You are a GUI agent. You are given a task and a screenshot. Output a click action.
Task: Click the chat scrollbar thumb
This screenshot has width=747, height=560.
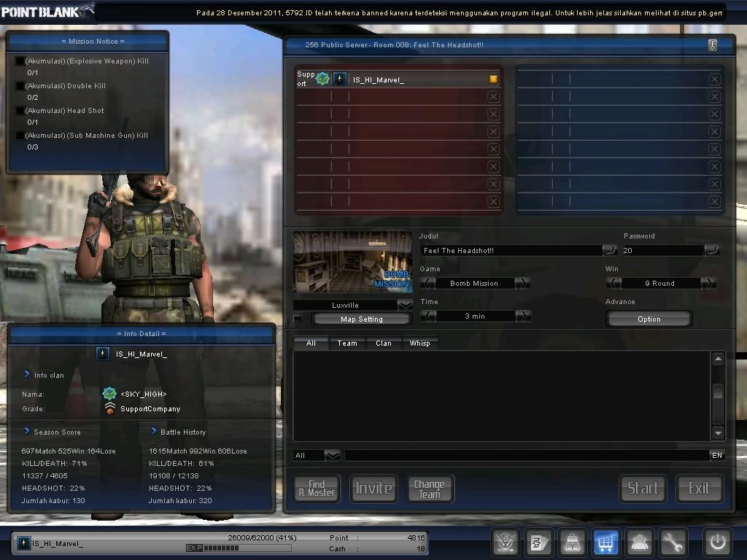718,392
